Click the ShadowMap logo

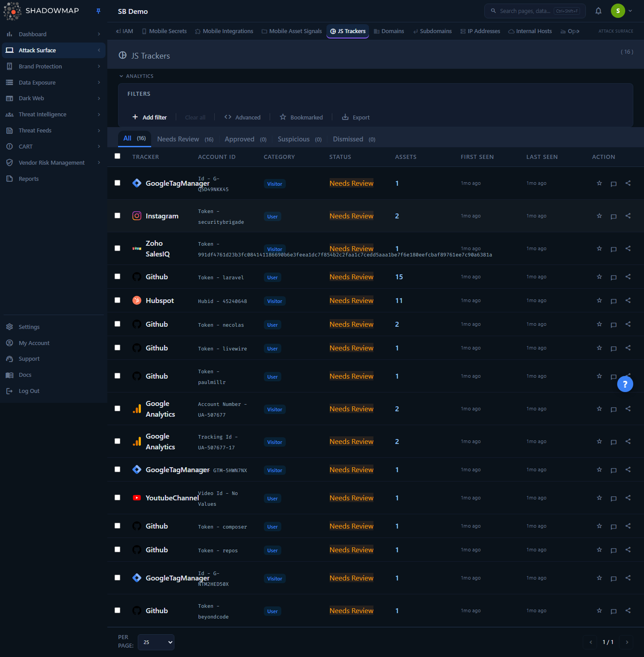coord(41,11)
